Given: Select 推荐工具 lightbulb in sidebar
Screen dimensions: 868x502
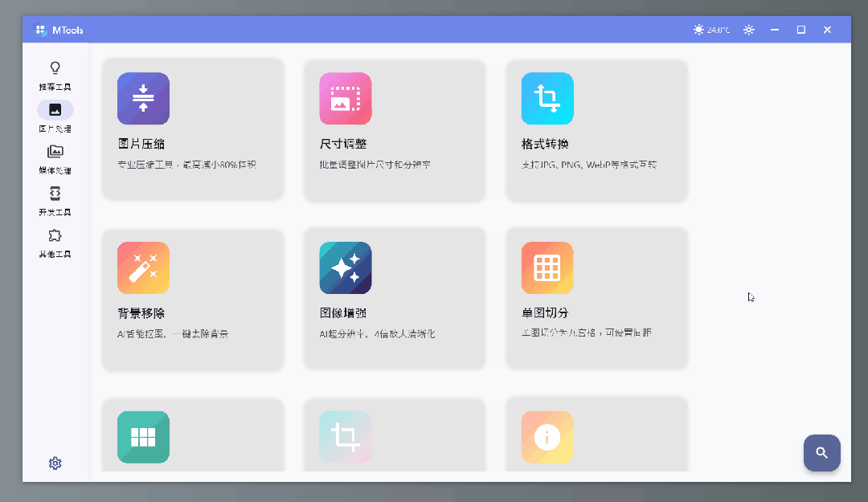Looking at the screenshot, I should pyautogui.click(x=55, y=68).
